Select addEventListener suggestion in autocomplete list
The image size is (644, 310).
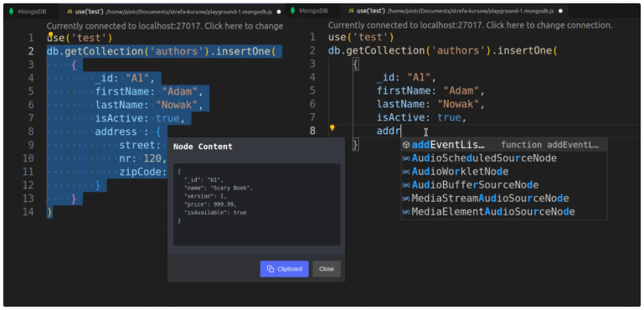[x=504, y=145]
